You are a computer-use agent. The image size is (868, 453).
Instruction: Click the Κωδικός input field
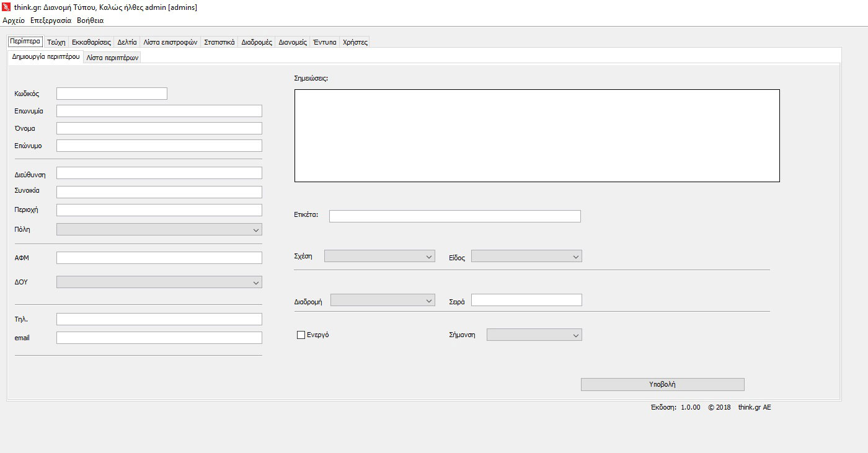(112, 94)
